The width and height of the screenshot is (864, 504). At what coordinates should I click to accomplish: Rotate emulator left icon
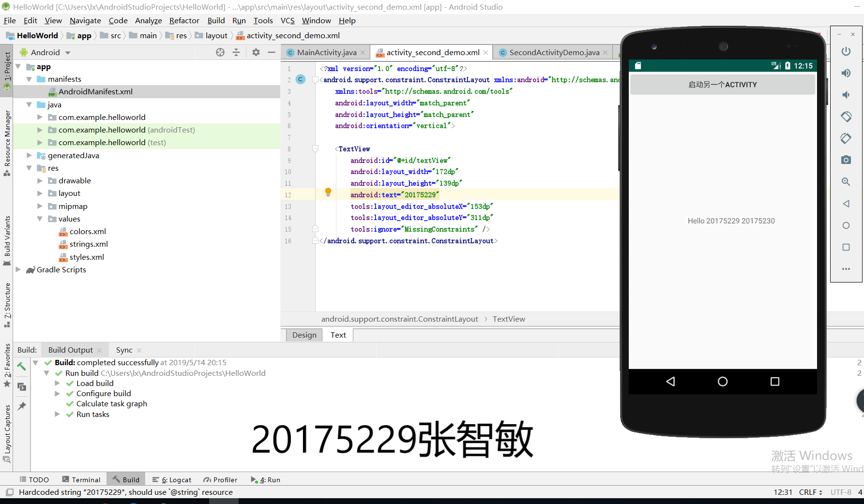846,117
